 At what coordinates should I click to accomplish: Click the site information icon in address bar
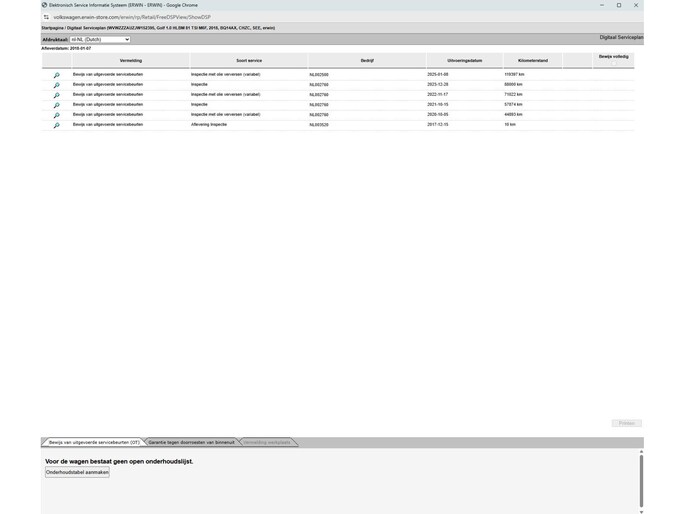coord(46,17)
